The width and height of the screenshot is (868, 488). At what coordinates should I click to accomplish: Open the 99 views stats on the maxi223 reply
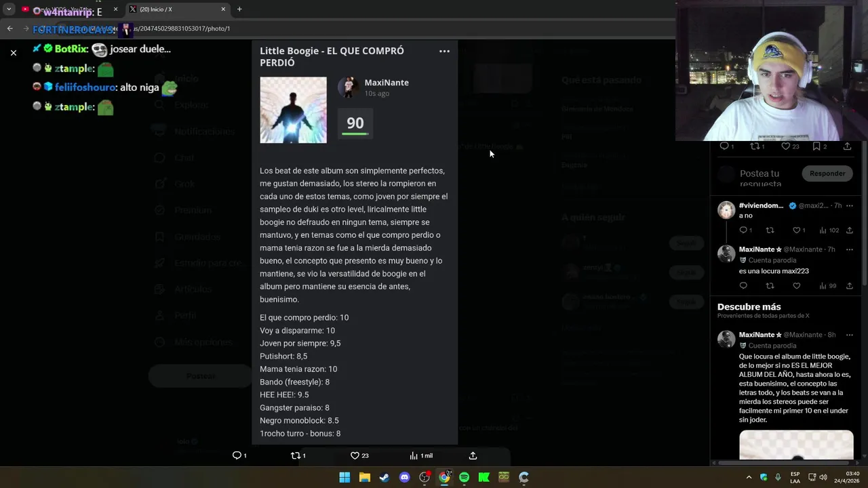coord(827,286)
